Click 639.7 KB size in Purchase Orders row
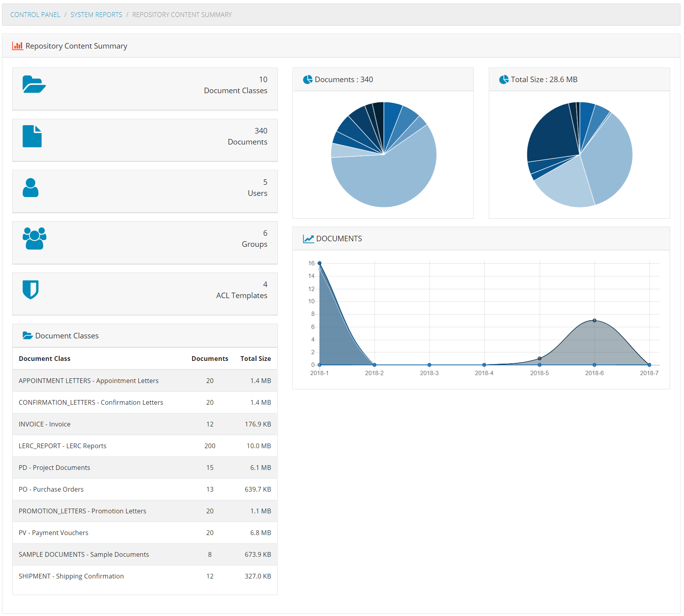Viewport: 684px width, 616px height. tap(258, 489)
